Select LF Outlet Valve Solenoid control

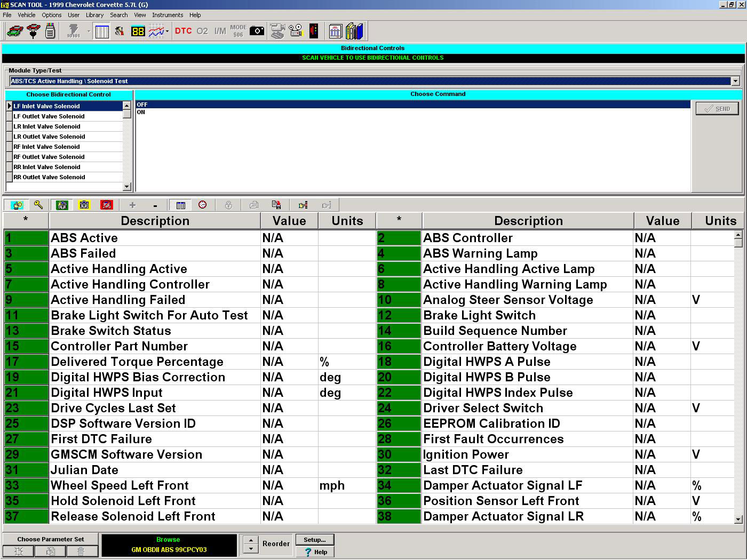click(49, 116)
